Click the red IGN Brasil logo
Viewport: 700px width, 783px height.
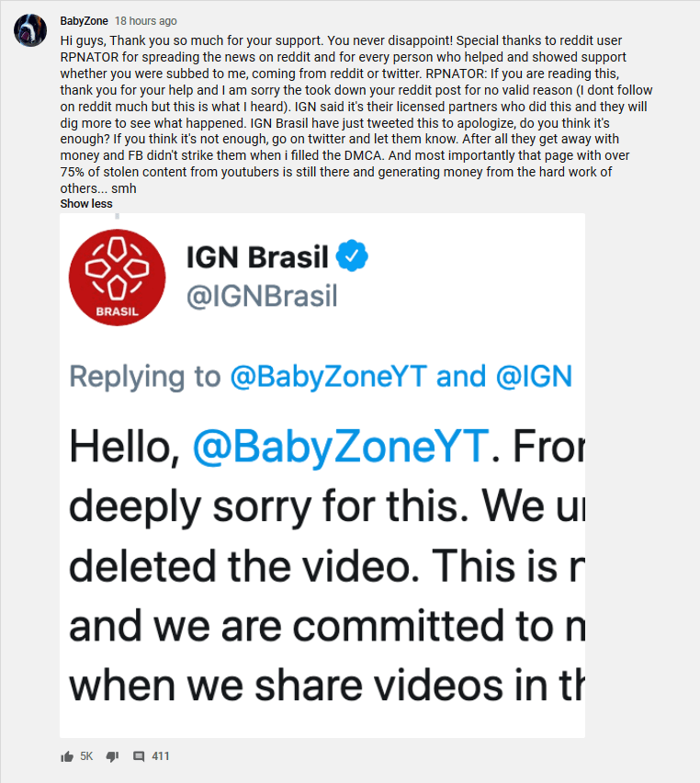click(x=118, y=278)
